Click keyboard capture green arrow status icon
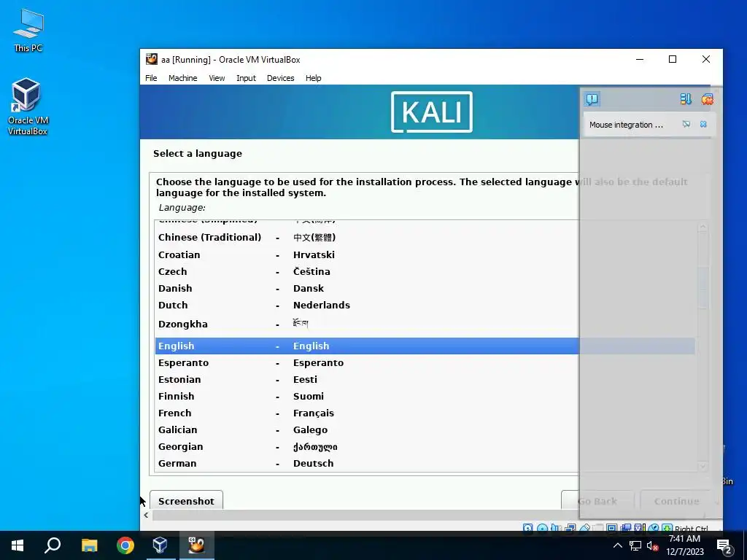747x560 pixels. (x=667, y=528)
